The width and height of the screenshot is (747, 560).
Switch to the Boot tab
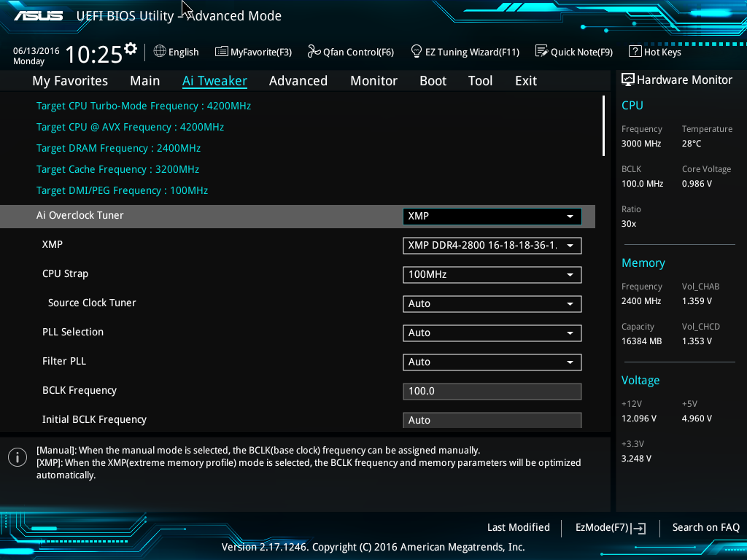coord(433,81)
